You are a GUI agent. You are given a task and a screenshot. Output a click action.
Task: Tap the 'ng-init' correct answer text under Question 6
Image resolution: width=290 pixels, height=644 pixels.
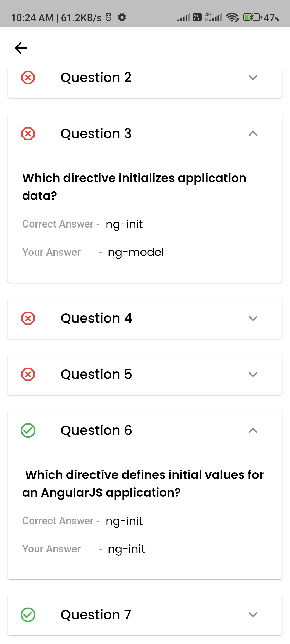124,521
